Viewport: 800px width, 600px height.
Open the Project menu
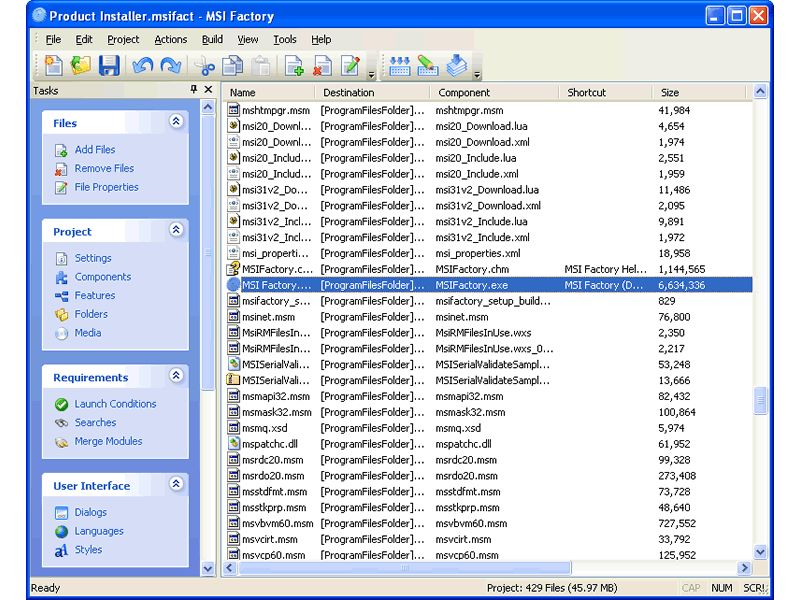[123, 39]
